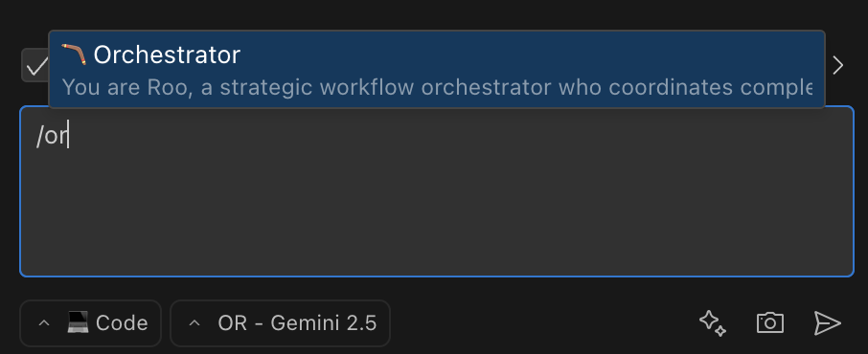Toggle the auto-approve checkmark box
The width and height of the screenshot is (868, 354).
coord(35,66)
